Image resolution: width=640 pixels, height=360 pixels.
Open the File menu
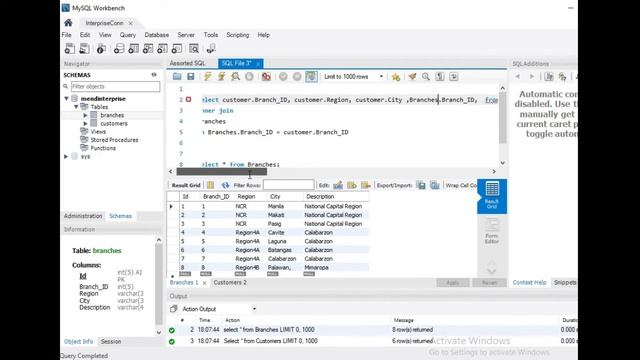pos(67,35)
